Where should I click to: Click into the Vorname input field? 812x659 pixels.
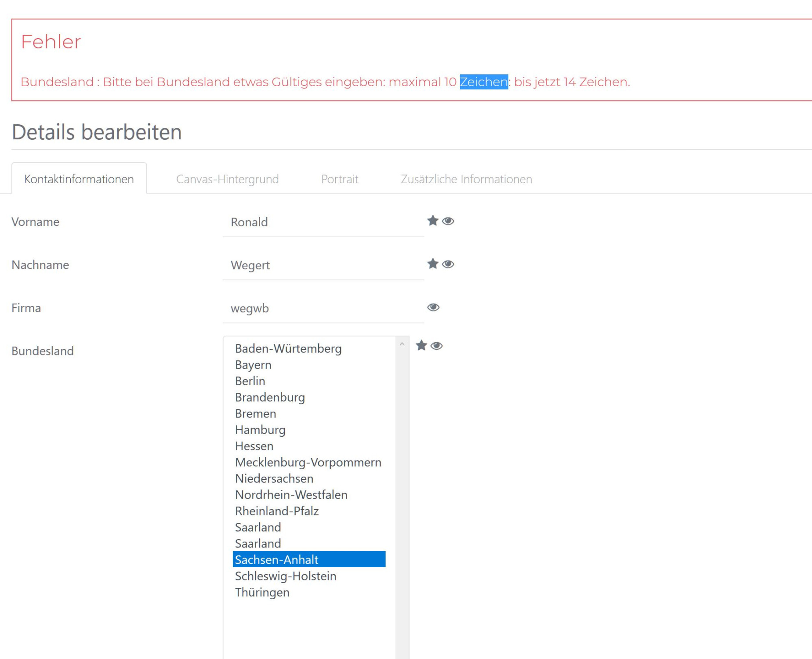(x=323, y=222)
